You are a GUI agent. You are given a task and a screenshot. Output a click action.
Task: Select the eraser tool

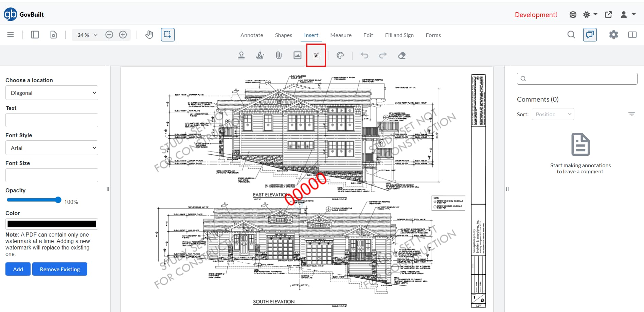click(402, 55)
